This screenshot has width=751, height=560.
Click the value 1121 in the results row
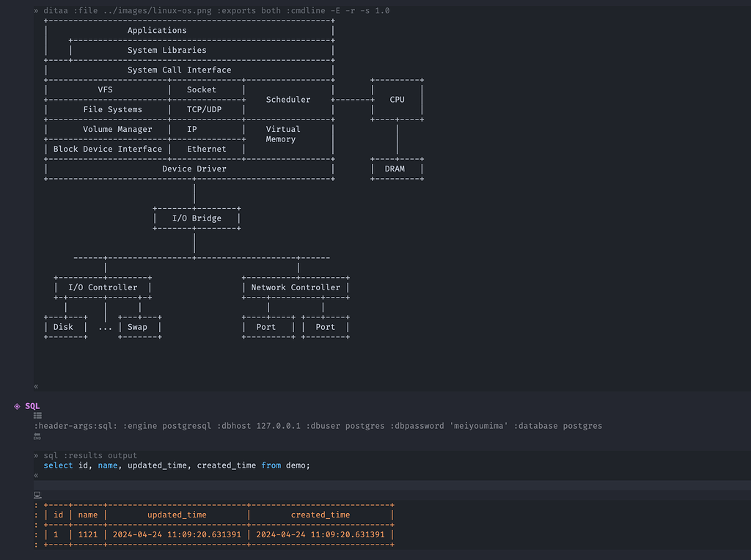[x=87, y=534]
